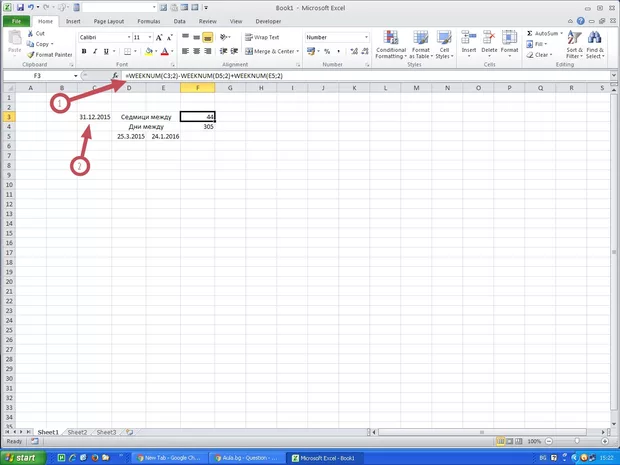Apply the red font color
Image resolution: width=620 pixels, height=465 pixels.
coord(165,51)
